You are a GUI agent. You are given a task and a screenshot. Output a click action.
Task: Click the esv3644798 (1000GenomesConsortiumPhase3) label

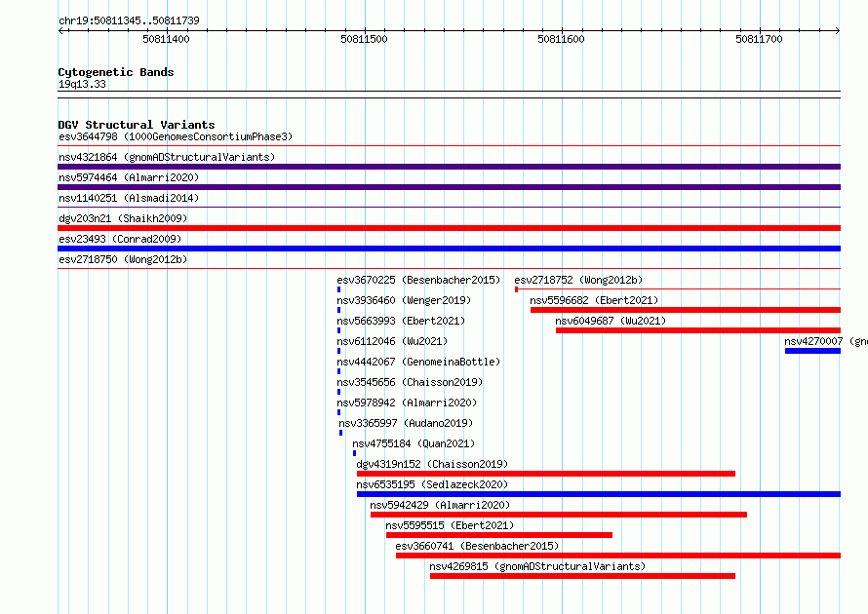[x=176, y=136]
